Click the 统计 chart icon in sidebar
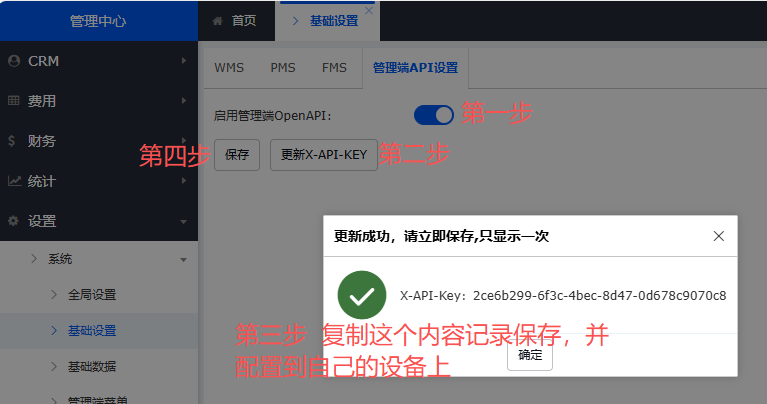The height and width of the screenshot is (404, 767). [x=14, y=181]
